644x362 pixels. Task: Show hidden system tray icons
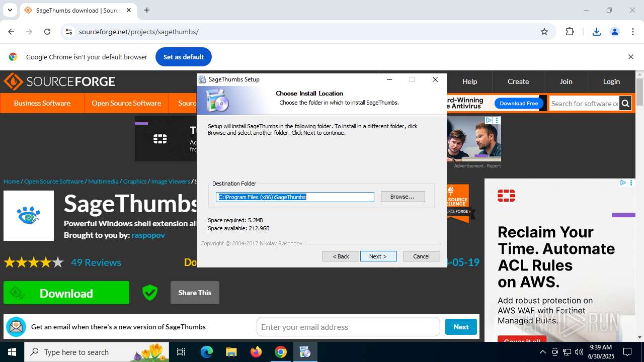(542, 352)
